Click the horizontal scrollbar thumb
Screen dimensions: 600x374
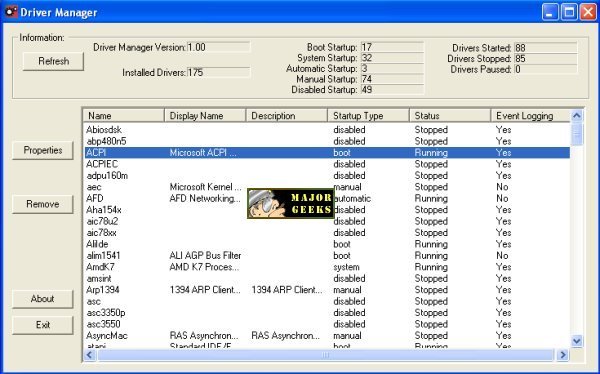pos(326,355)
